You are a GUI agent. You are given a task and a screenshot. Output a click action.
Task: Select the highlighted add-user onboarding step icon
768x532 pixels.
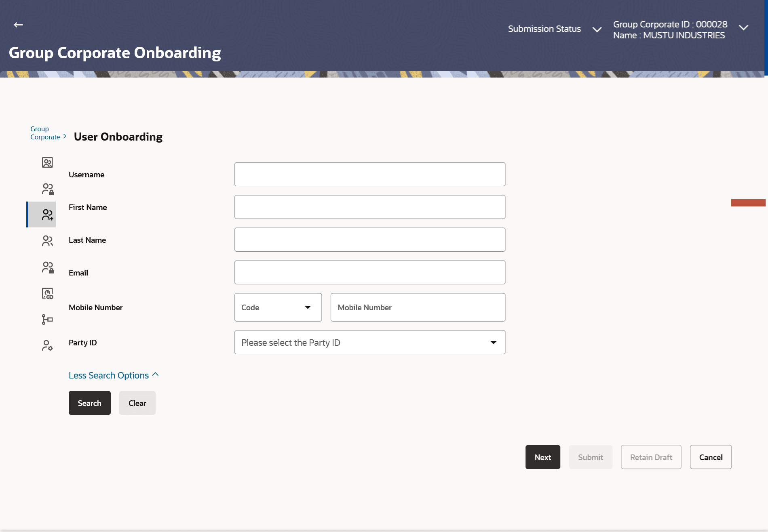(x=48, y=214)
